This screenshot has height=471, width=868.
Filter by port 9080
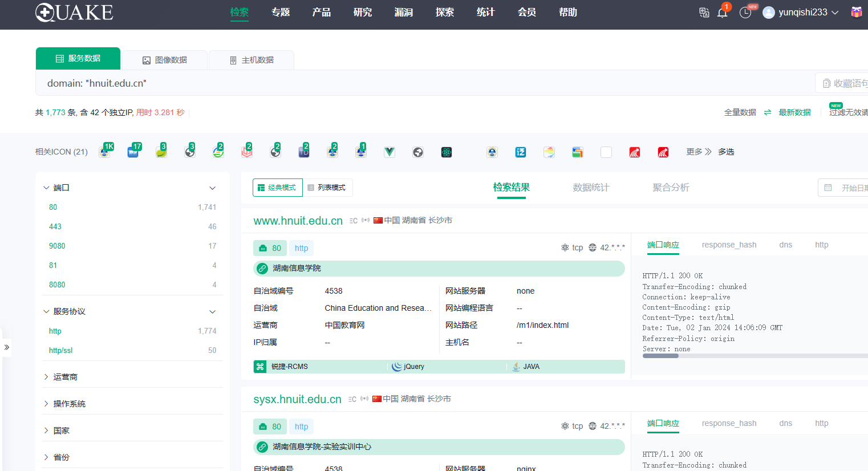57,246
